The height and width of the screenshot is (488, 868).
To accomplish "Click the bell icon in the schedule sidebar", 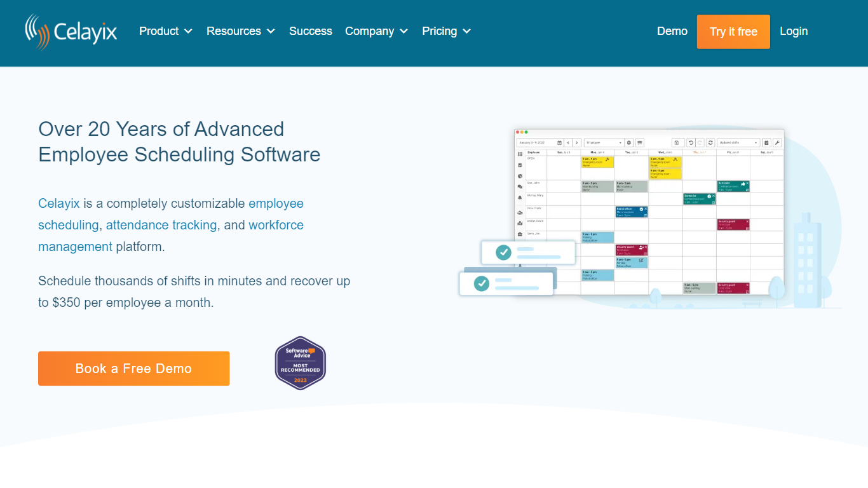I will pyautogui.click(x=520, y=198).
